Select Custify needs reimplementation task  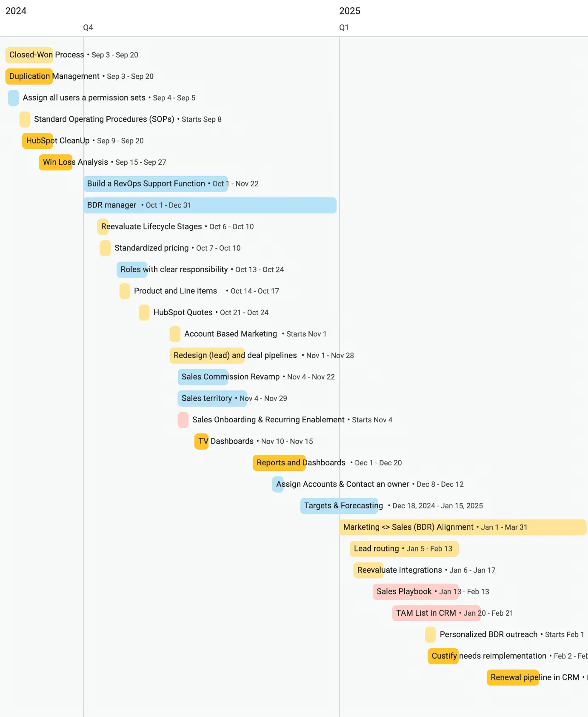(443, 656)
